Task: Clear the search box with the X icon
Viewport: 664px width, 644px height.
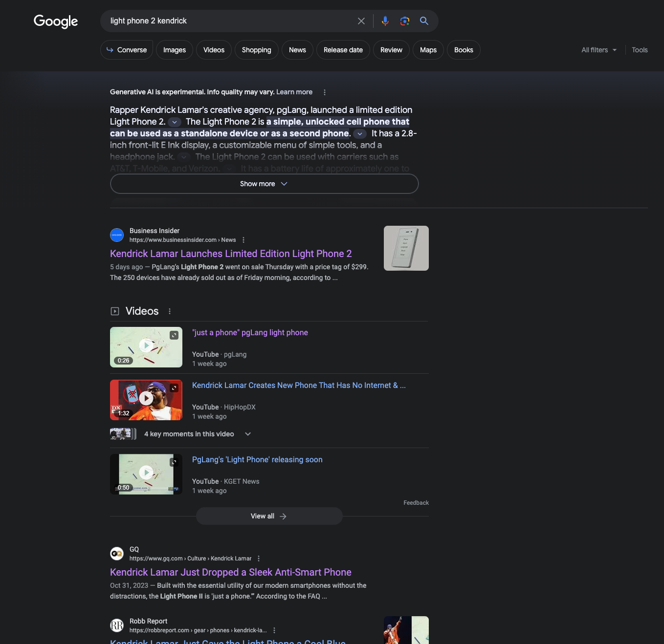Action: pos(361,21)
